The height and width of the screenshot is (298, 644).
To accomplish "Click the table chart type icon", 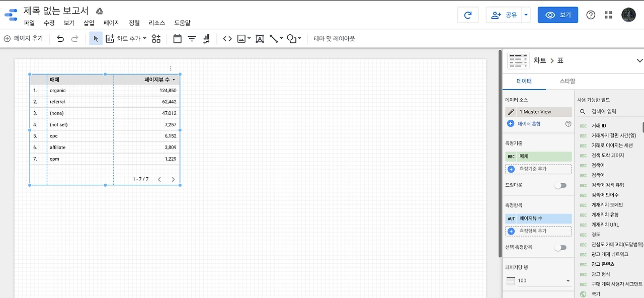I will (518, 60).
